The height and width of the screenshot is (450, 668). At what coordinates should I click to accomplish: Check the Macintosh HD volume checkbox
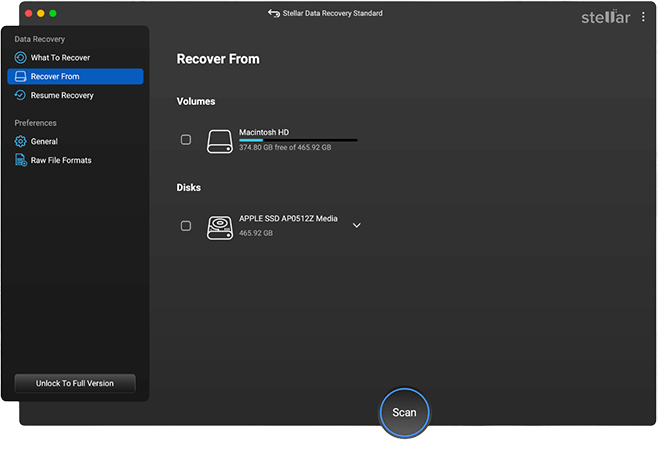click(x=186, y=140)
